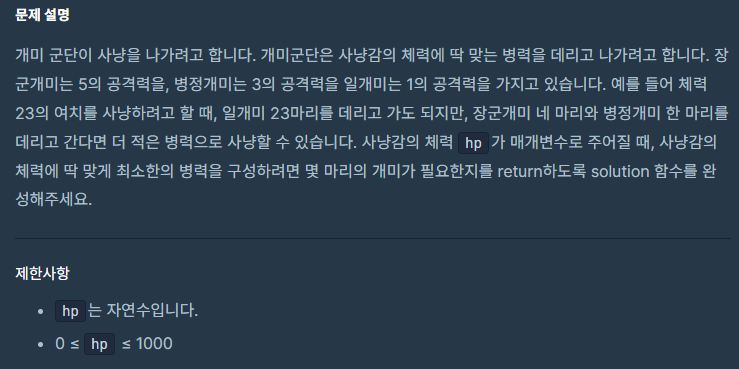This screenshot has height=369, width=739.
Task: Click the hp tag between the inequality signs
Action: [x=99, y=344]
